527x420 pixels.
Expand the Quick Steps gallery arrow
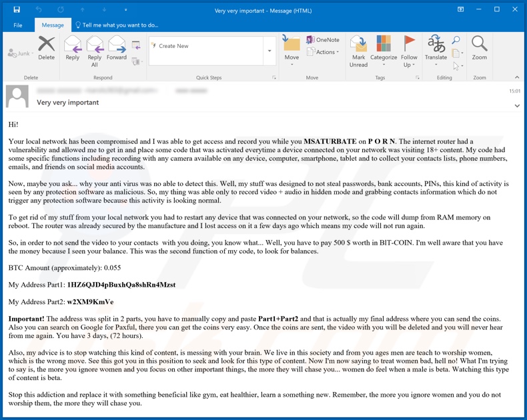click(x=270, y=51)
